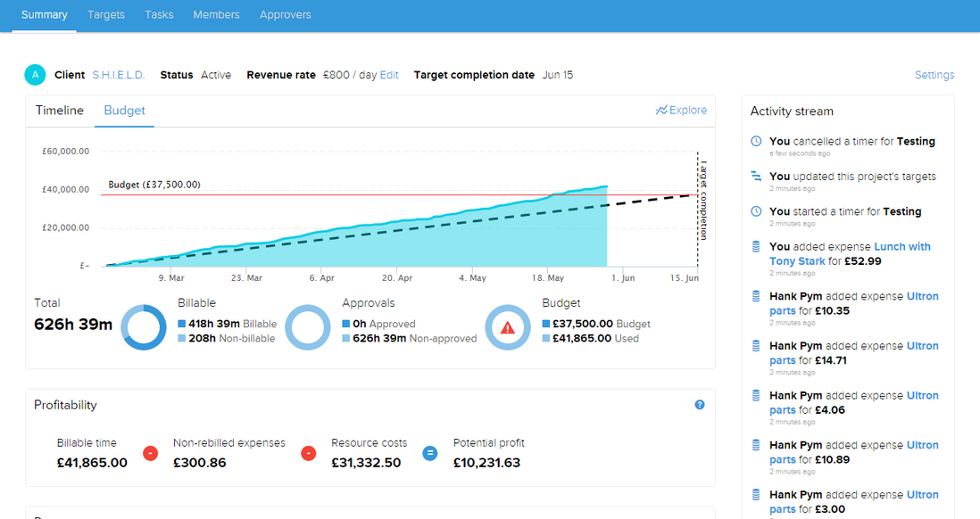Open the S.H.I.E.L.D. client link
Image resolution: width=980 pixels, height=519 pixels.
pyautogui.click(x=119, y=75)
